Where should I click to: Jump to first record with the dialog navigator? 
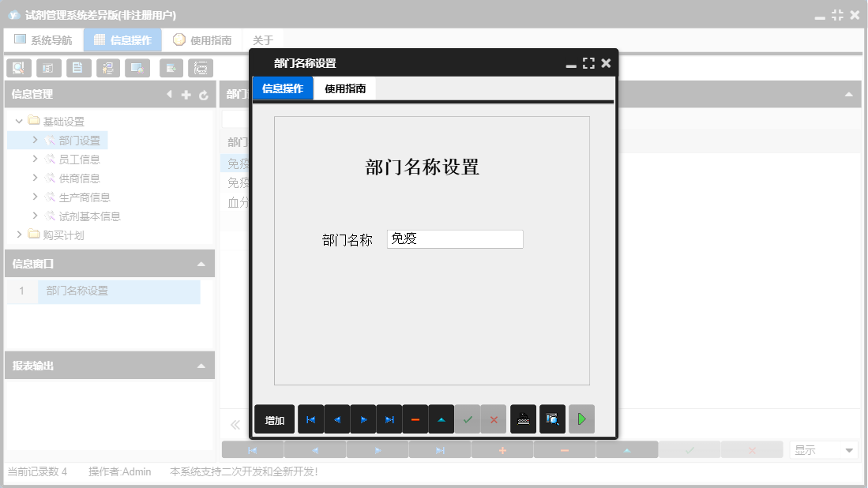(310, 419)
